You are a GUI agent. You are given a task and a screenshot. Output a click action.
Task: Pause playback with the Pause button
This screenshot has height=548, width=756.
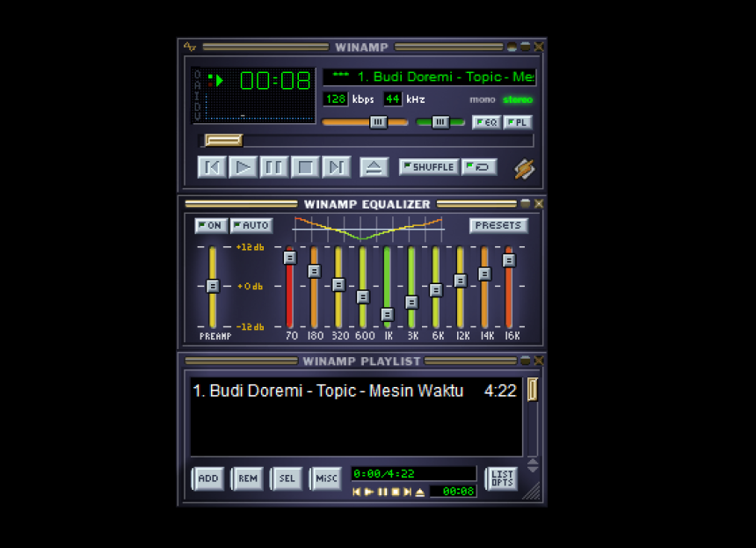(x=273, y=167)
